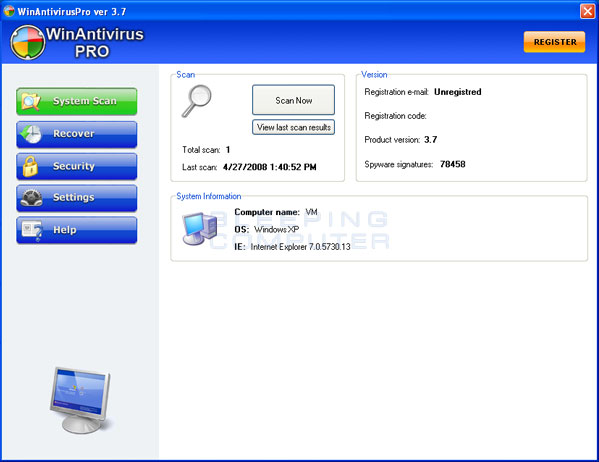Click the computer icon in System Information
599x462 pixels.
(199, 229)
